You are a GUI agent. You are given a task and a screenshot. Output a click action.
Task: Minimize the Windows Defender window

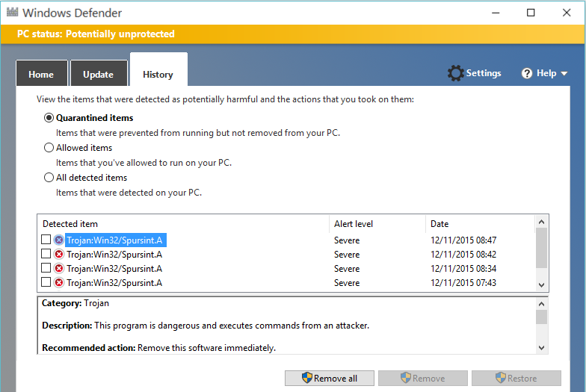point(496,13)
